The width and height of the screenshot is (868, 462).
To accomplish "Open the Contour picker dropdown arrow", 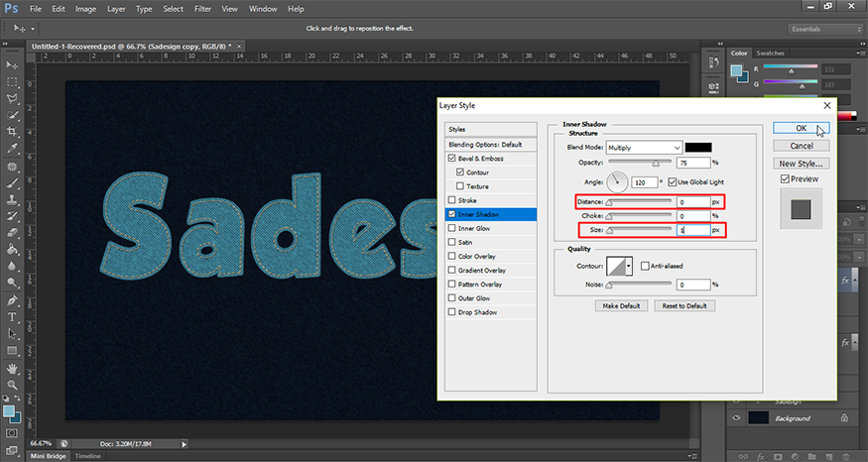I will pyautogui.click(x=629, y=266).
